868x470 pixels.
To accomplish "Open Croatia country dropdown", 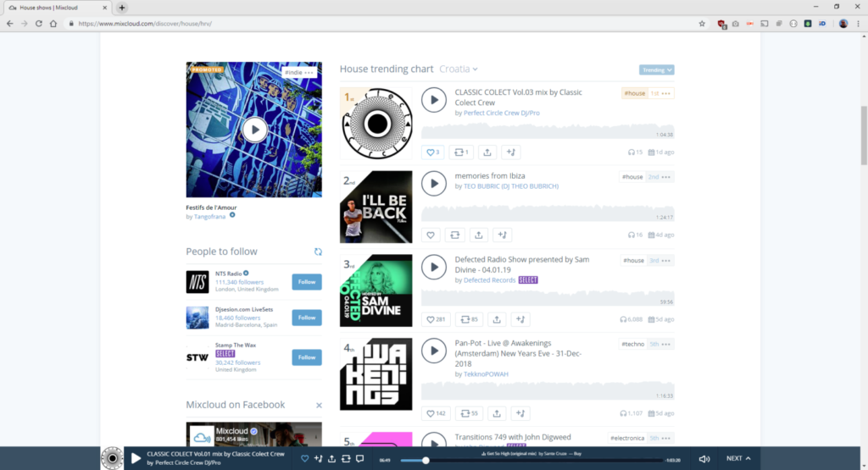I will 459,69.
